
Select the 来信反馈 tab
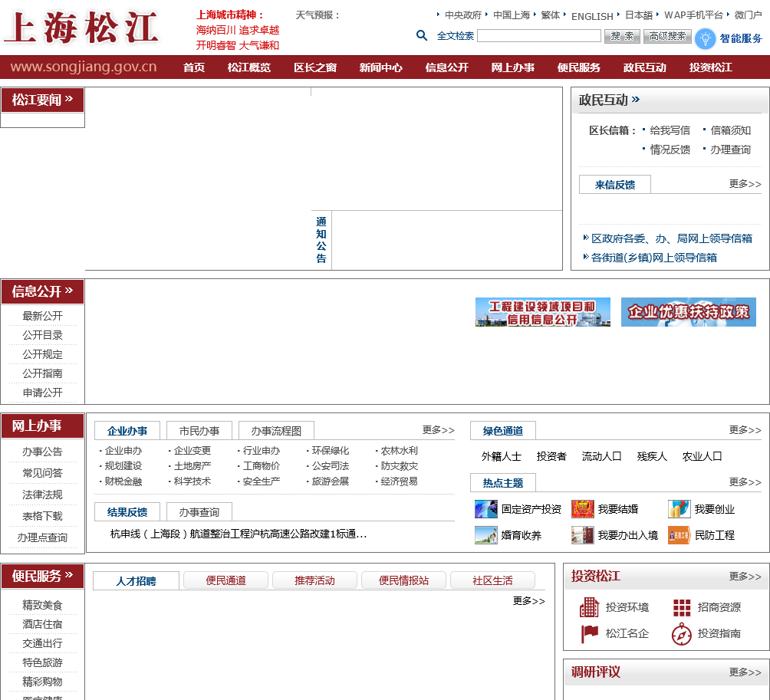click(x=615, y=185)
